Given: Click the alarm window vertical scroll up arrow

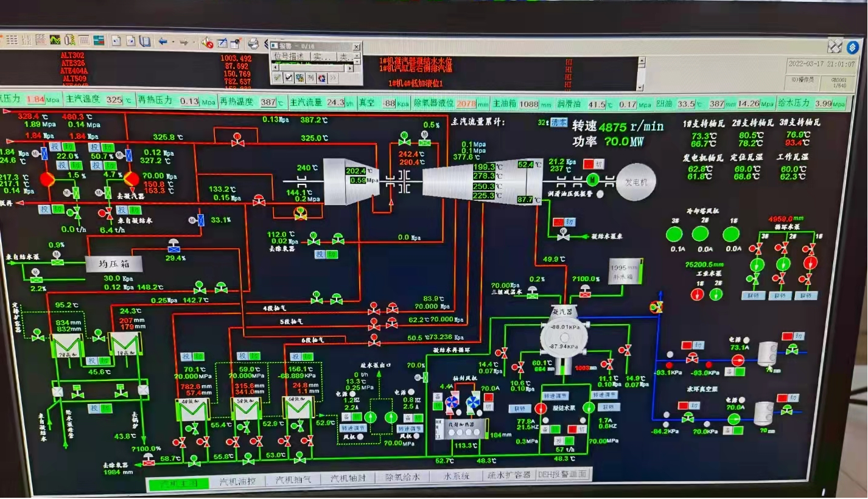Looking at the screenshot, I should tap(357, 55).
